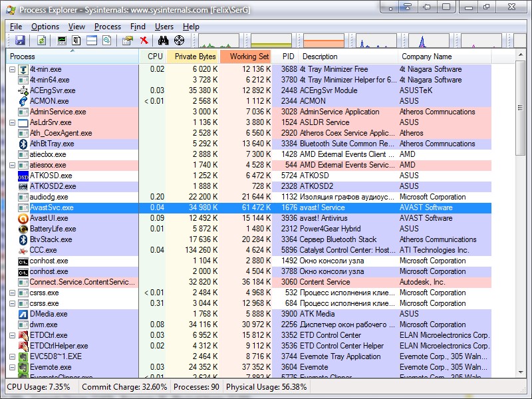This screenshot has width=532, height=399.
Task: Open the Users menu
Action: point(164,27)
